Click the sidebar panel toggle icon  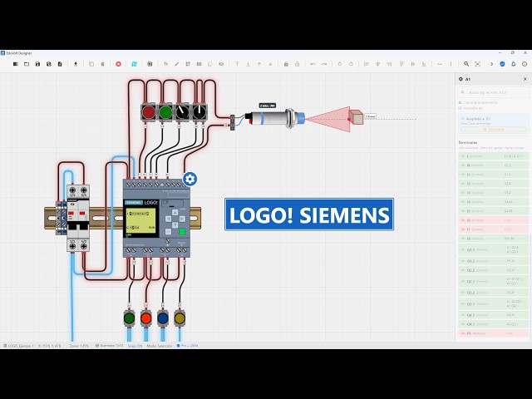16,64
